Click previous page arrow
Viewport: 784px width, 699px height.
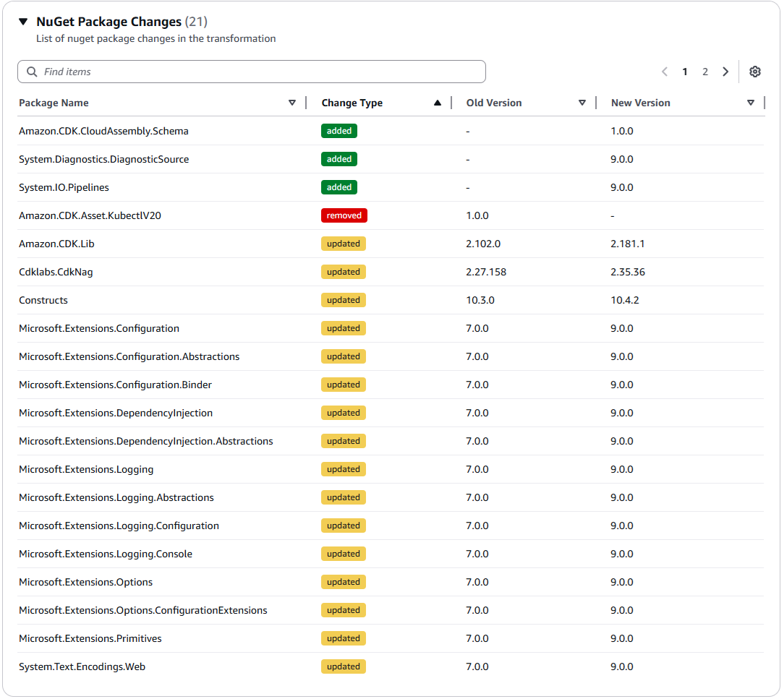665,72
